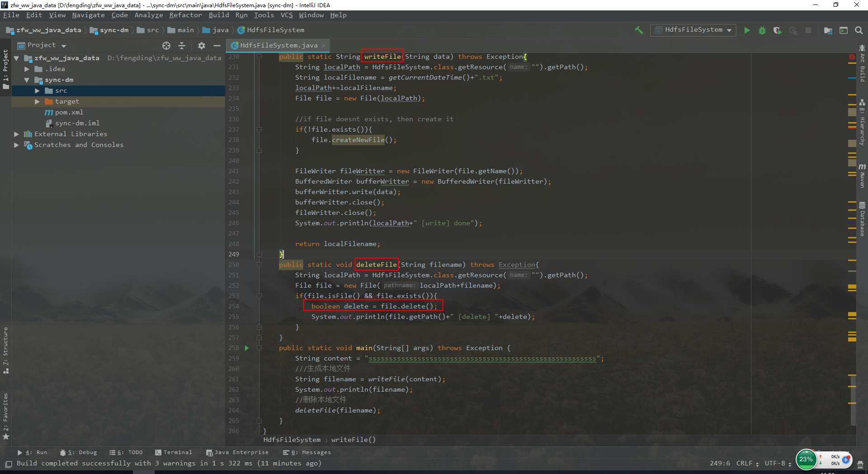This screenshot has height=474, width=868.
Task: Open the Structure tool window
Action: coord(6,348)
